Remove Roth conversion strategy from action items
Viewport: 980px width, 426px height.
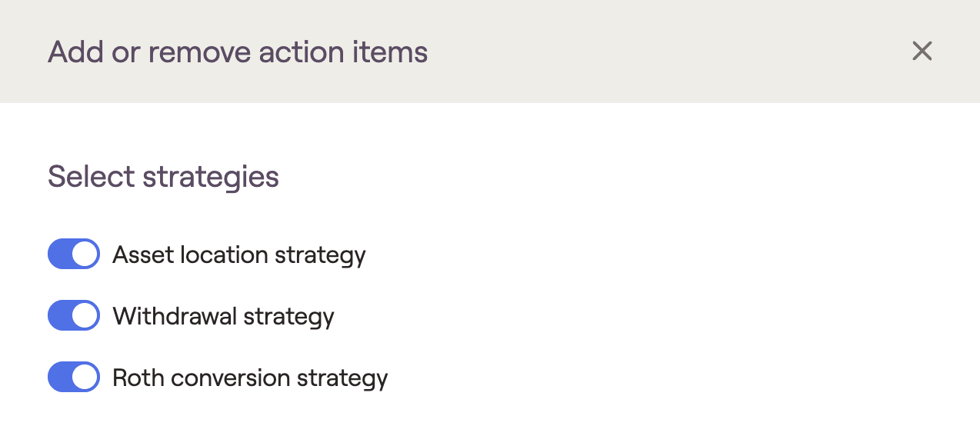pos(74,377)
